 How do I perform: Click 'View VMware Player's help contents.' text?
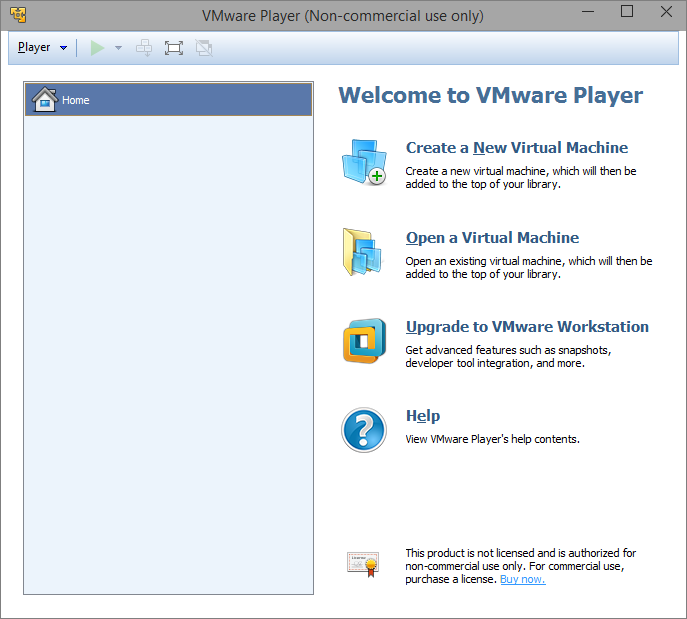[x=492, y=439]
